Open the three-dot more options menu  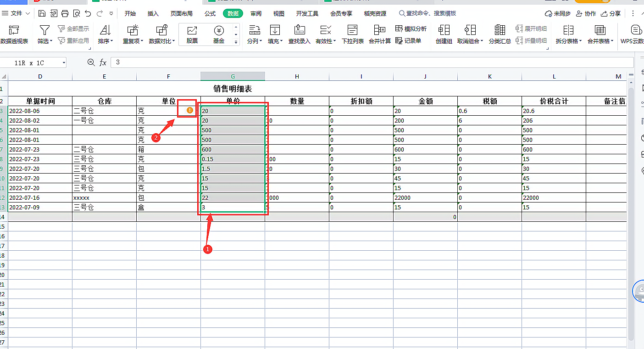pos(633,14)
